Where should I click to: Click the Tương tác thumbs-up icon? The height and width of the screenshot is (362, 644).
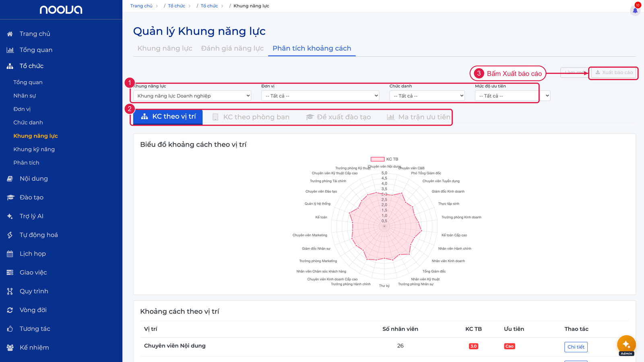coord(10,329)
